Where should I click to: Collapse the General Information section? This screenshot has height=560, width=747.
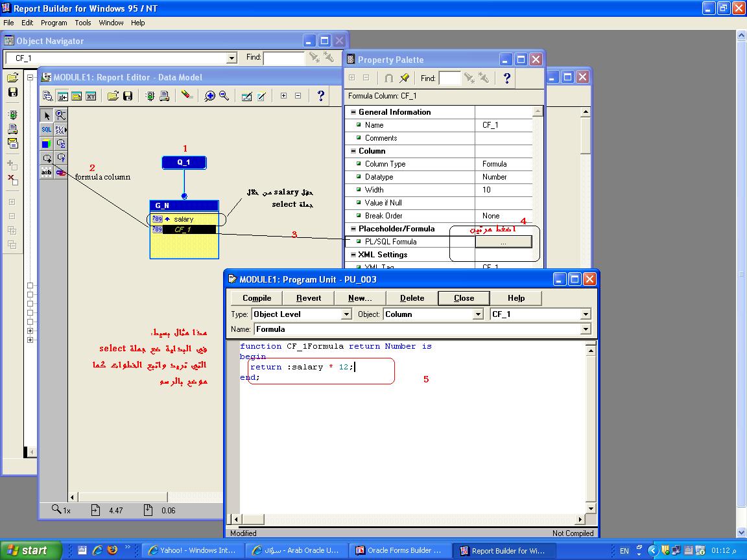pyautogui.click(x=353, y=112)
